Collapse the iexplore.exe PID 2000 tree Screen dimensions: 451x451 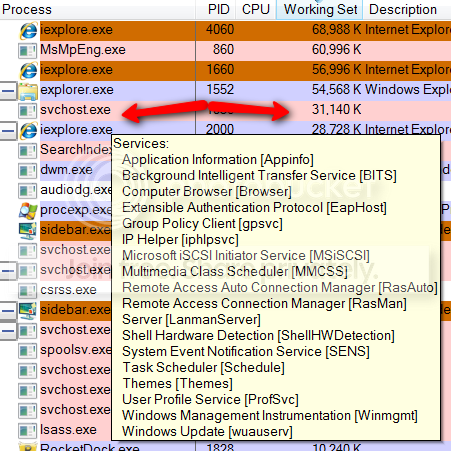[x=8, y=131]
